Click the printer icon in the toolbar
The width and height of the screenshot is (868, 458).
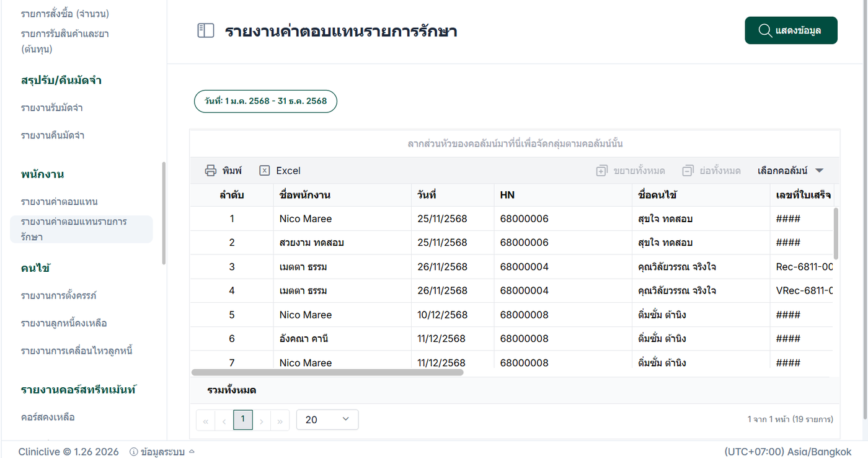click(x=211, y=171)
